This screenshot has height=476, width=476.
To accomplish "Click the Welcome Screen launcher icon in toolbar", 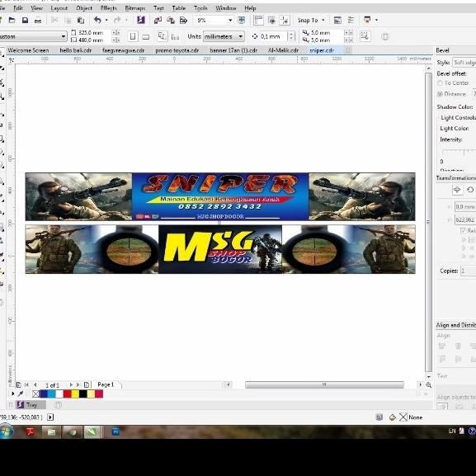I will (x=337, y=20).
